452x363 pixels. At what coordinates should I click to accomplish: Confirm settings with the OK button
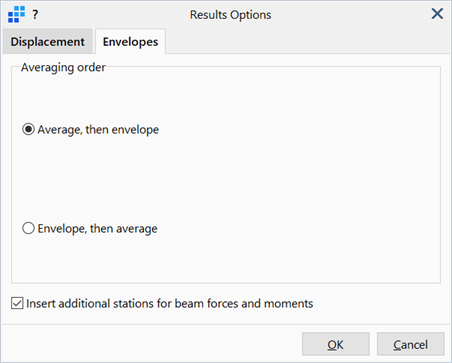coord(335,344)
